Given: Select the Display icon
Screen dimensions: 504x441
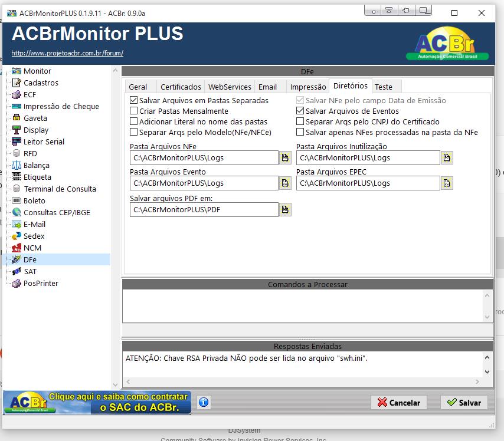Looking at the screenshot, I should [x=17, y=130].
